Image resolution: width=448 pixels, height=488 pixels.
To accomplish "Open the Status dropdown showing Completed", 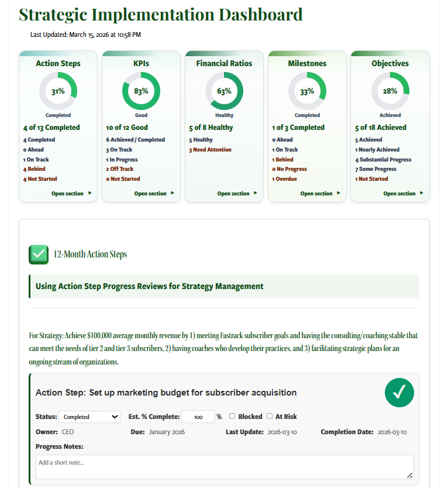I will click(90, 417).
